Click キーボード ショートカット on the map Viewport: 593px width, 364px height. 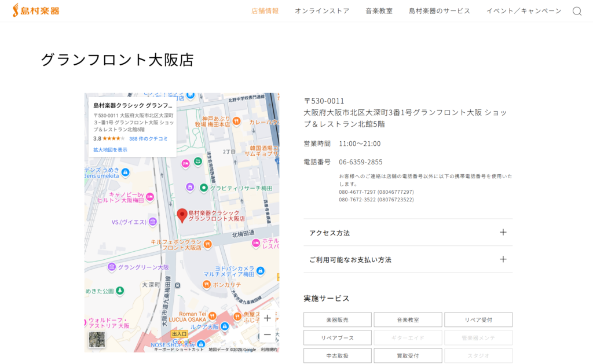[x=179, y=350]
